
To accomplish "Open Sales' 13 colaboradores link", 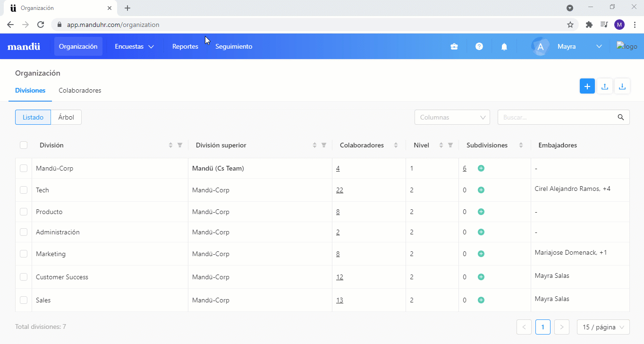I will (339, 300).
